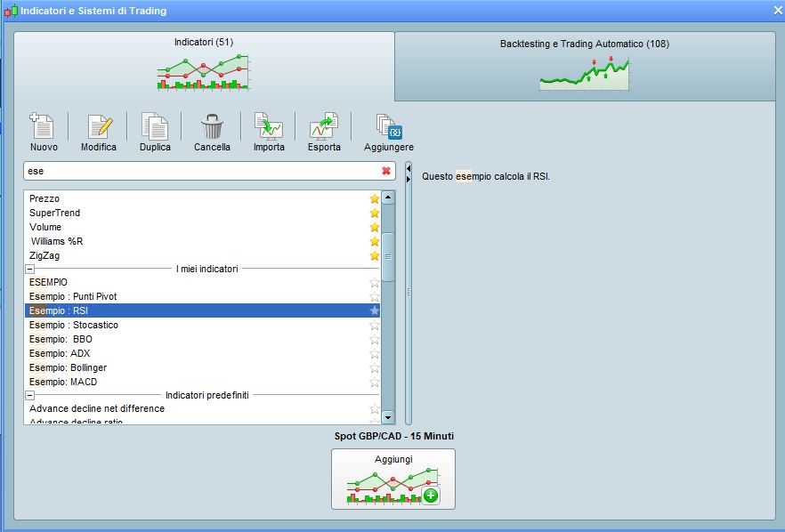This screenshot has height=532, width=785.
Task: Click the list scrollbar up arrow
Action: click(388, 197)
